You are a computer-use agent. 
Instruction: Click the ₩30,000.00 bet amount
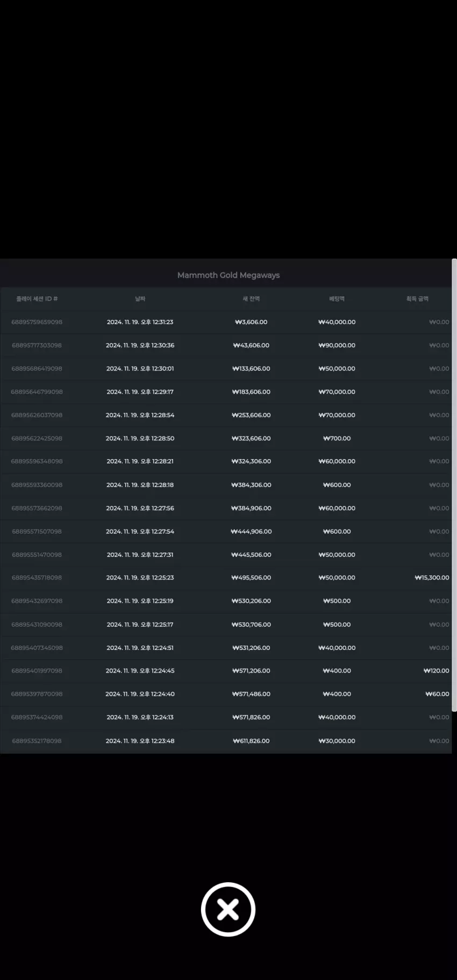coord(337,741)
